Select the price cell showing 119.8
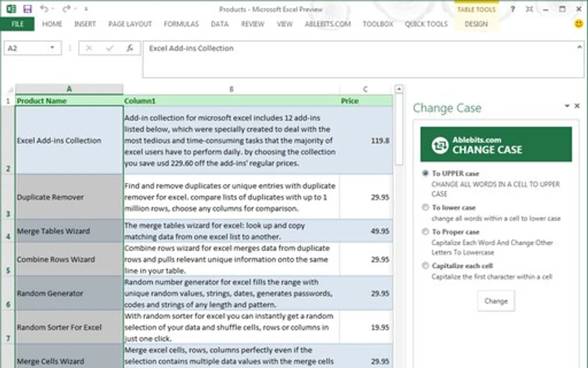Screen dimensions: 588x368 (366, 140)
